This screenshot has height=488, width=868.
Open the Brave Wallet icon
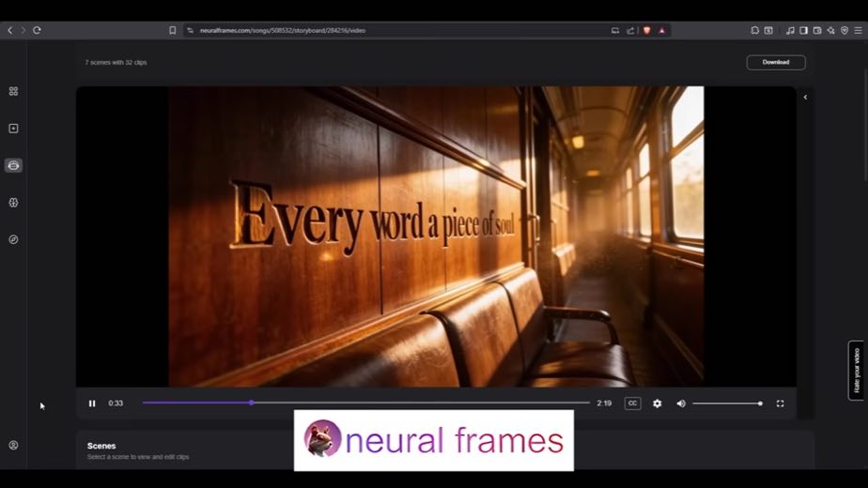(x=817, y=30)
